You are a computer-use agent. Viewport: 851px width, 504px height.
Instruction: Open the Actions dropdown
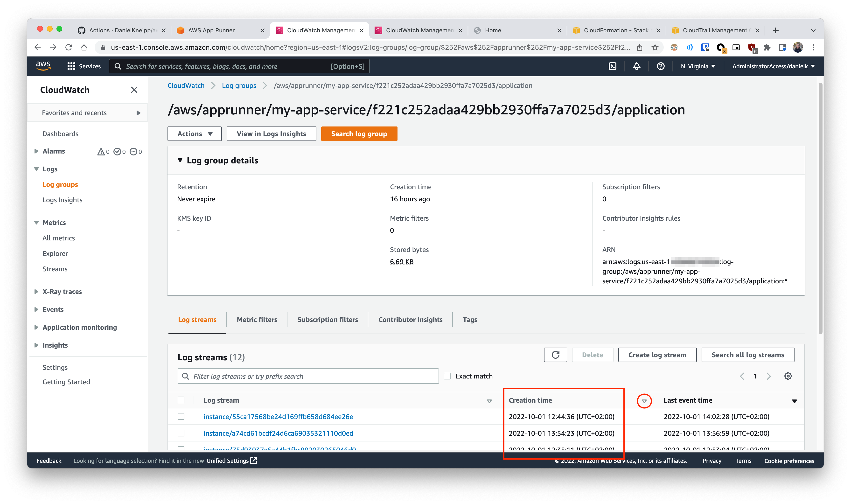(x=195, y=134)
